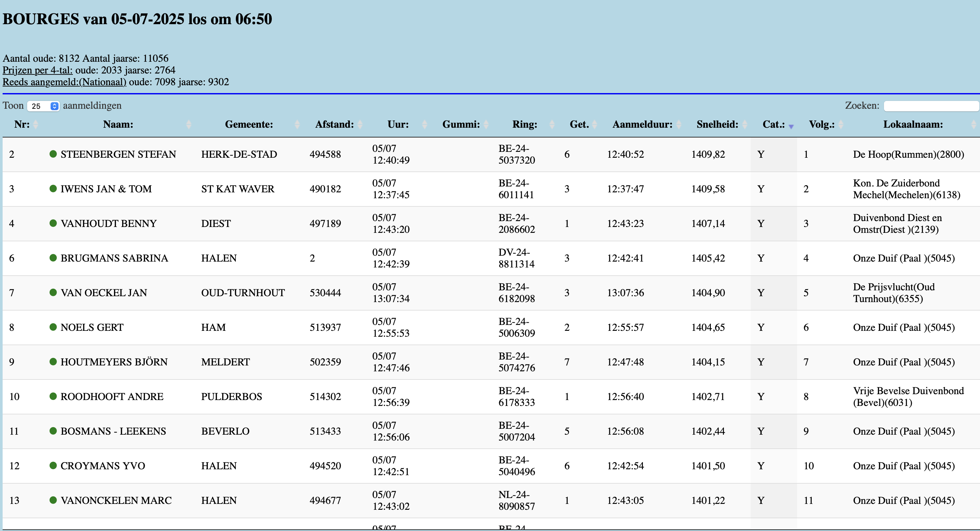
Task: Click green dot next to STEENBERGEN STEFAN
Action: [x=53, y=154]
